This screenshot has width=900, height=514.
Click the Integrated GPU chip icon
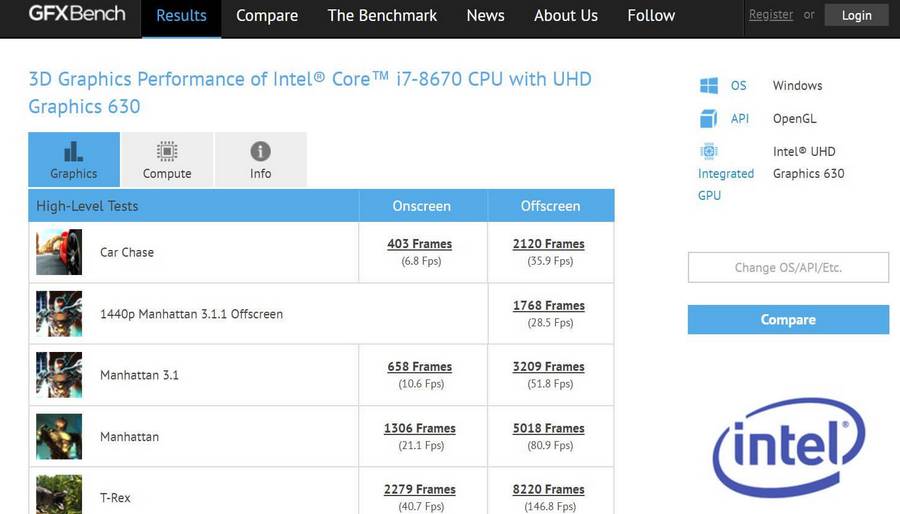[x=709, y=151]
